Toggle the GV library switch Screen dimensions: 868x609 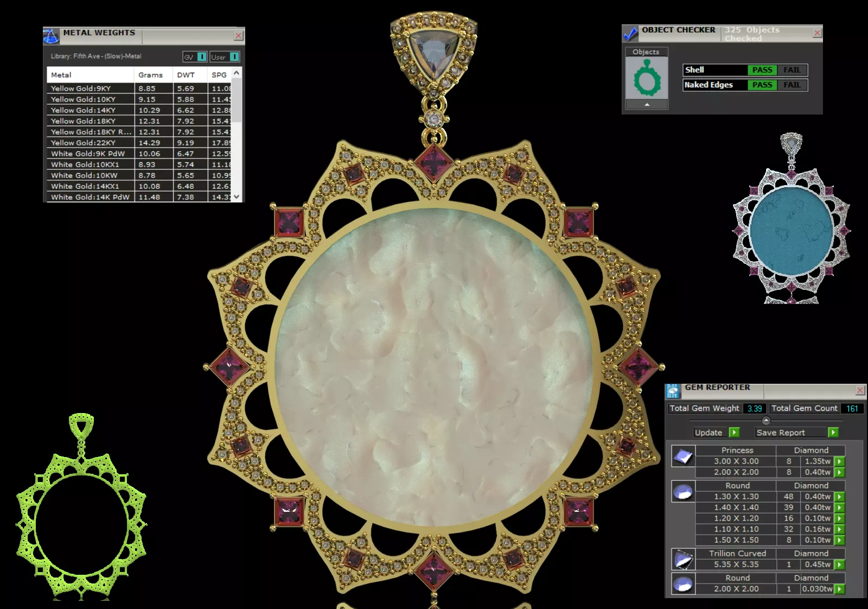[202, 57]
